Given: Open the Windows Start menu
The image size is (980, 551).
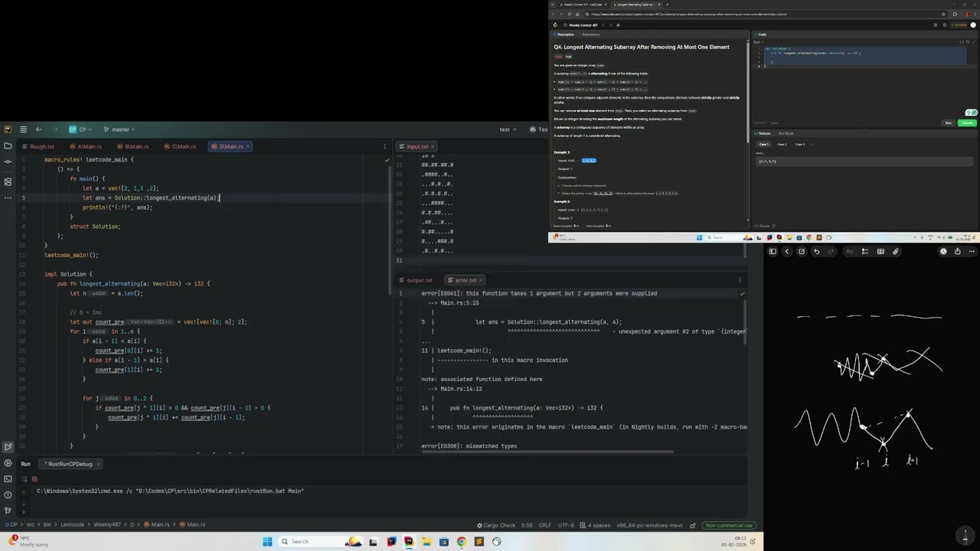Looking at the screenshot, I should pos(267,542).
